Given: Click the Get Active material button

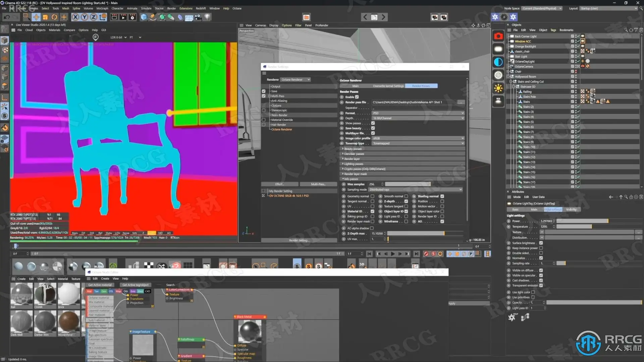Looking at the screenshot, I should pos(100,285).
